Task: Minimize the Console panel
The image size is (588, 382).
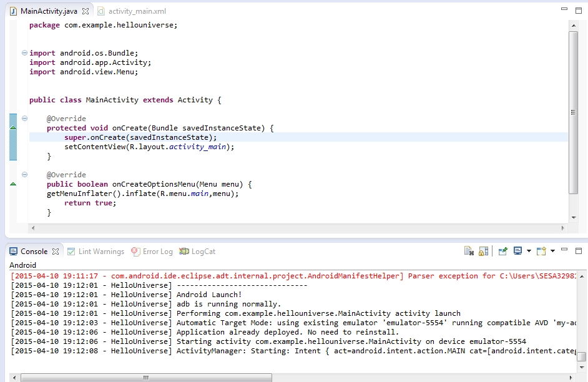Action: (x=565, y=251)
